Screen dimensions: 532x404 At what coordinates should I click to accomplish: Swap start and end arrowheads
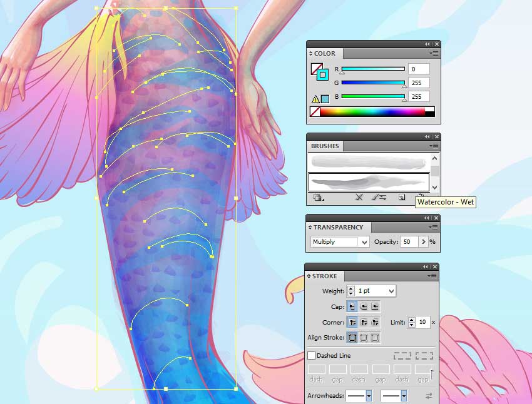tap(429, 395)
